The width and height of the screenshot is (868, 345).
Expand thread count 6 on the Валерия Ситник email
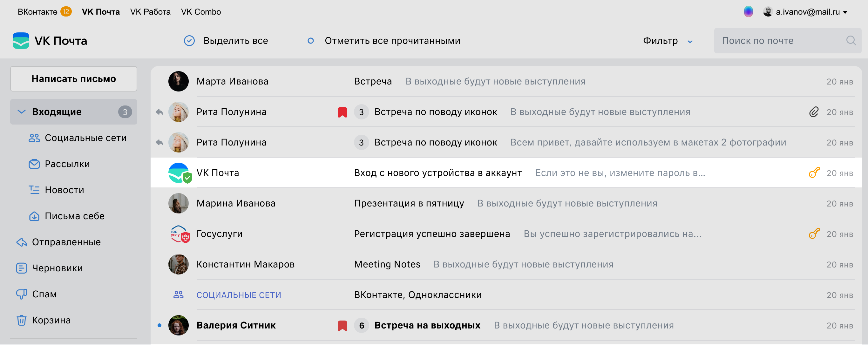(361, 325)
